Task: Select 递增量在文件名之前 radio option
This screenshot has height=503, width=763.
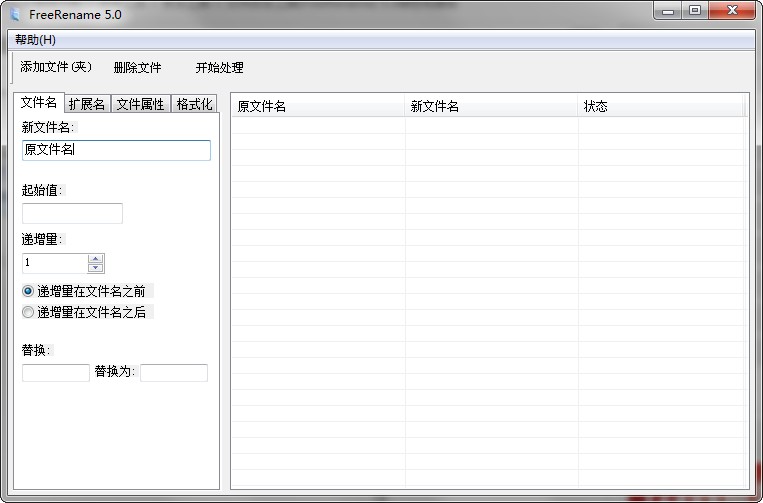Action: pyautogui.click(x=28, y=291)
